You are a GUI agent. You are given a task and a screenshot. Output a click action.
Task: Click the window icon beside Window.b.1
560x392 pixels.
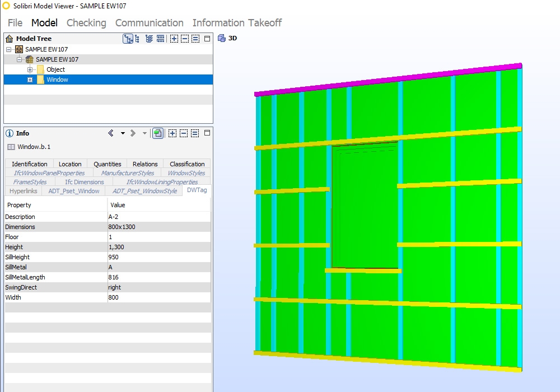tap(11, 147)
